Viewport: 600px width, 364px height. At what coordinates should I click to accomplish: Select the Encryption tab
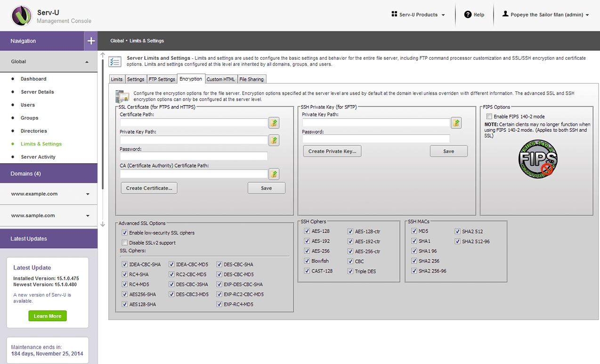point(191,79)
